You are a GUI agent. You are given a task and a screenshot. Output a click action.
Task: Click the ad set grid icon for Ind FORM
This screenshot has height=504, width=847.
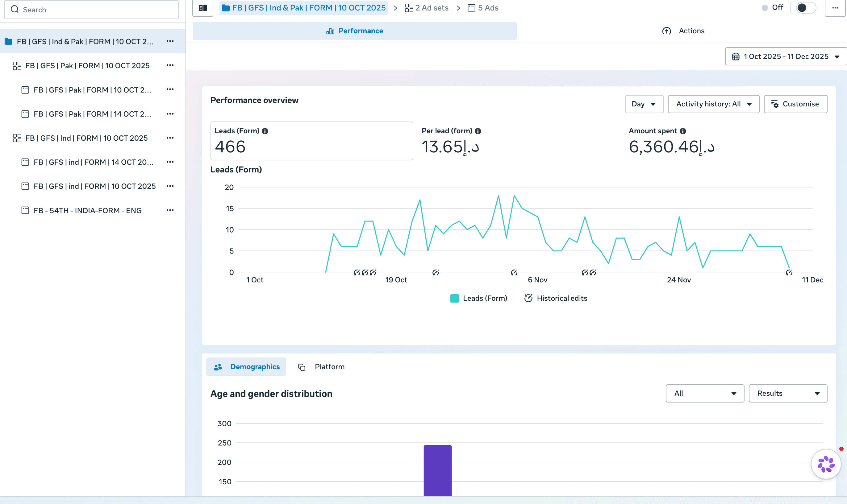[x=17, y=138]
